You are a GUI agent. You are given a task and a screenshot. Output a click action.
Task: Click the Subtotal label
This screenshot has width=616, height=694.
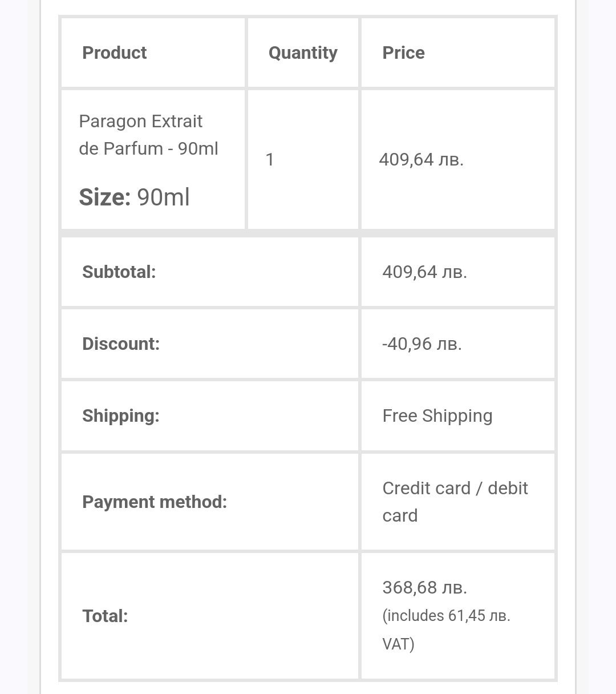coord(119,272)
